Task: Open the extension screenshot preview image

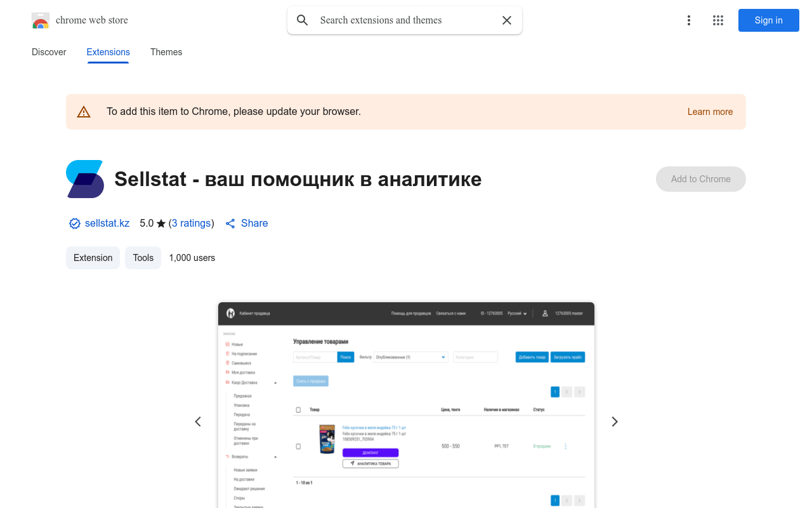Action: 406,405
